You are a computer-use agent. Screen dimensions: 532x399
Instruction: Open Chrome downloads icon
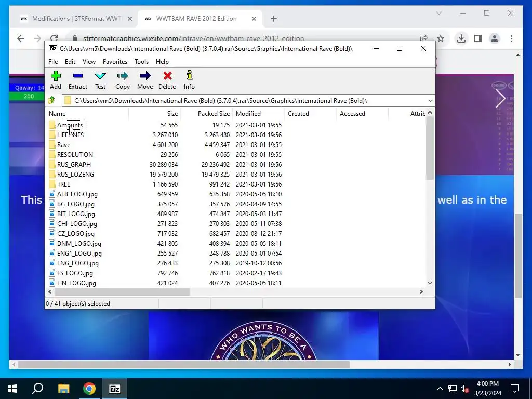461,38
